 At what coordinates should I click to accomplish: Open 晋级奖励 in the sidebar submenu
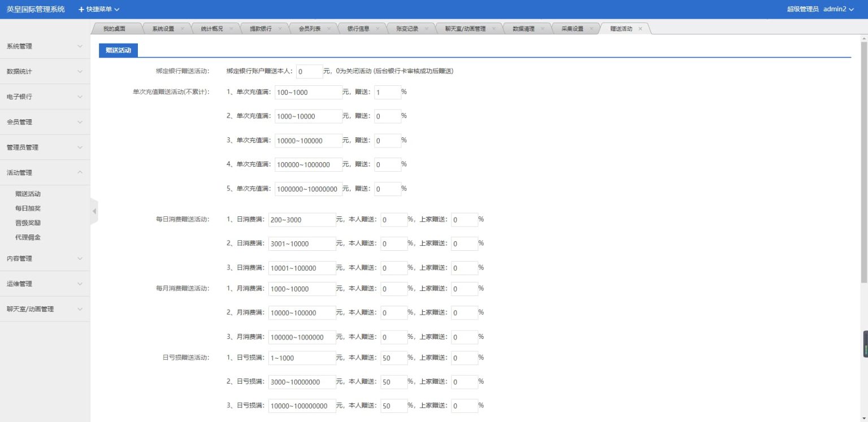coord(28,223)
